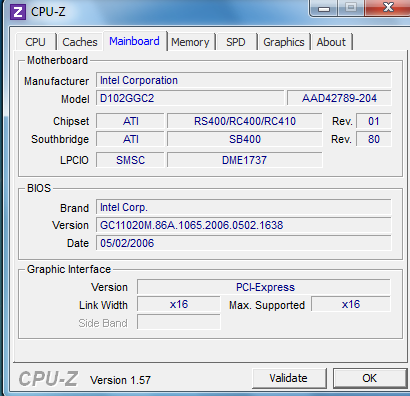The height and width of the screenshot is (396, 410).
Task: Open the Caches tab
Action: point(80,42)
